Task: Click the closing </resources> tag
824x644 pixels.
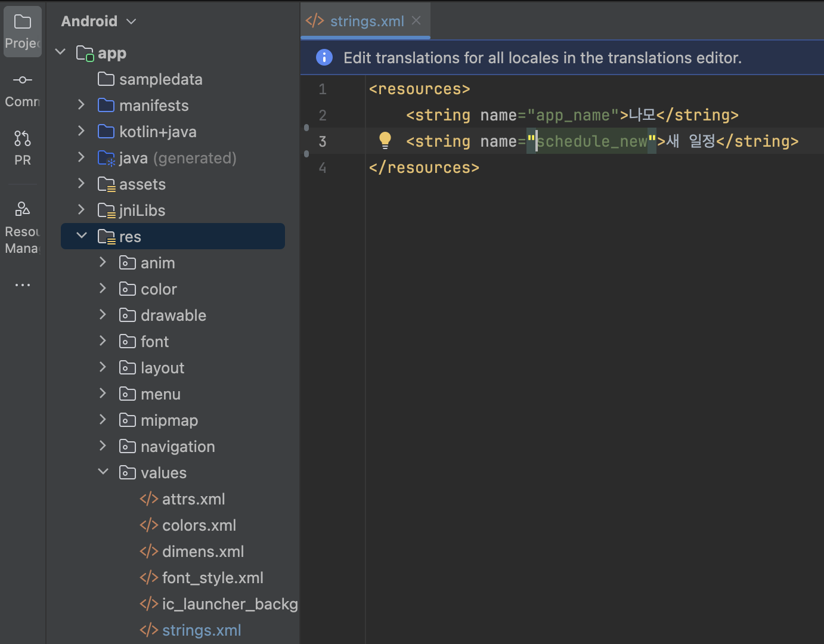Action: pos(424,168)
